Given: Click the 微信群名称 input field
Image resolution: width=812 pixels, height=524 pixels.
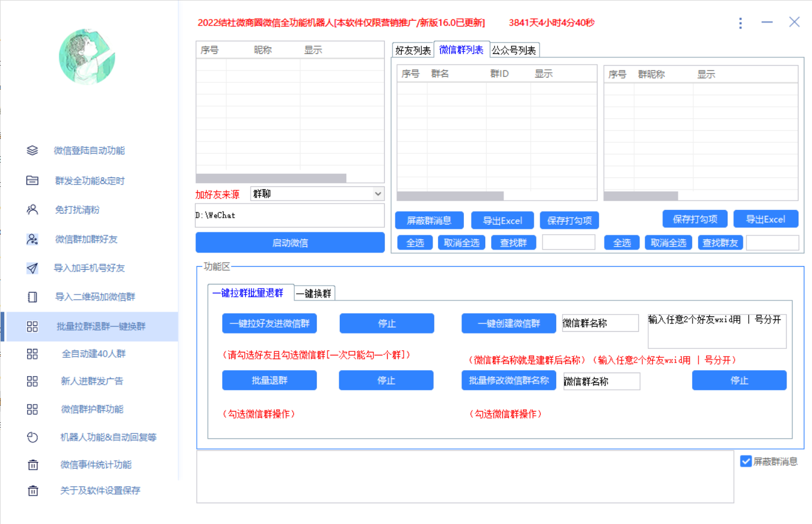Looking at the screenshot, I should 600,323.
